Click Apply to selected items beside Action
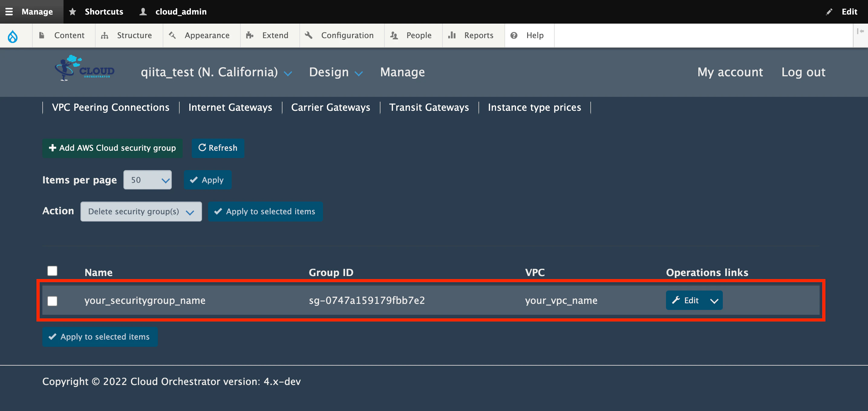 point(265,211)
